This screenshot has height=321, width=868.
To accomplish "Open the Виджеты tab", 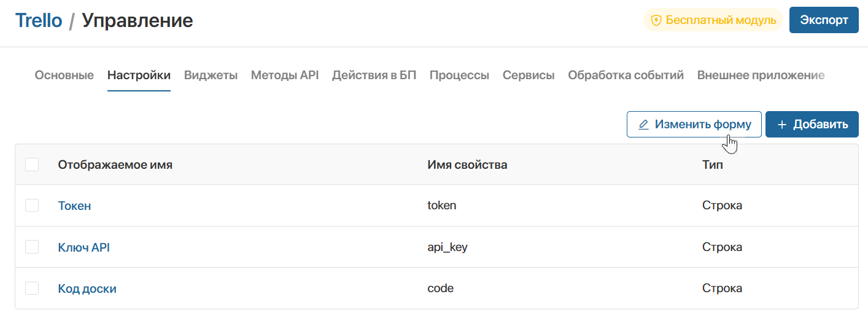I will tap(211, 75).
